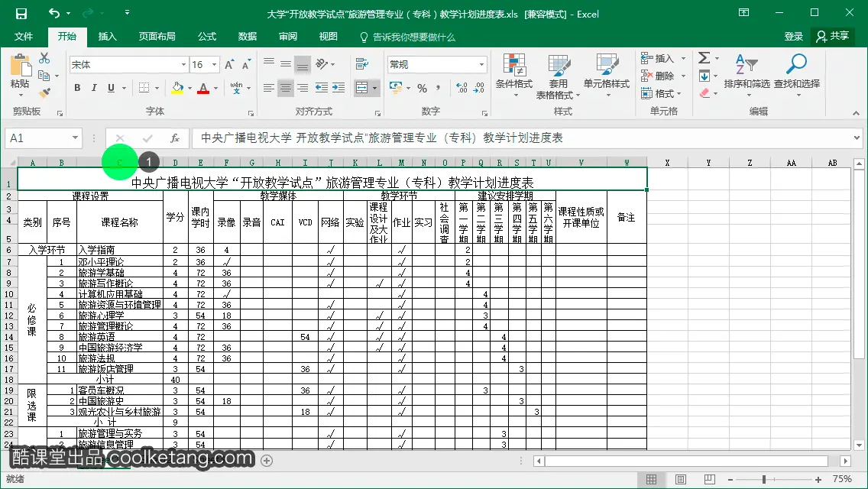Increase font size with larger A
868x489 pixels.
pos(229,65)
